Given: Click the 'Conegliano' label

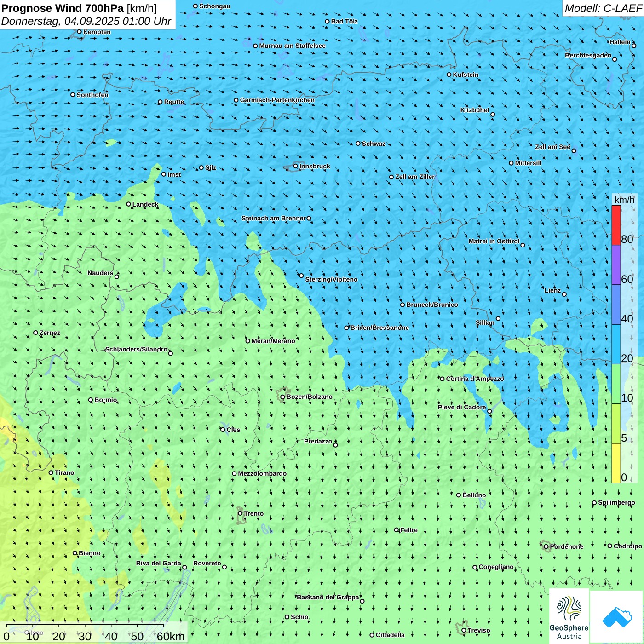Looking at the screenshot, I should coord(496,567).
